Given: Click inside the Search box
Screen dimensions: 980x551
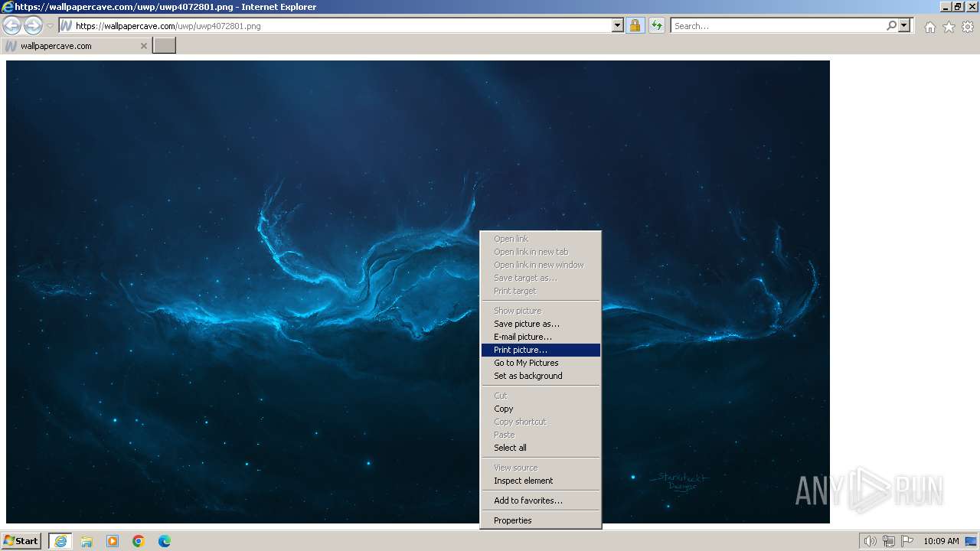Looking at the screenshot, I should tap(777, 26).
